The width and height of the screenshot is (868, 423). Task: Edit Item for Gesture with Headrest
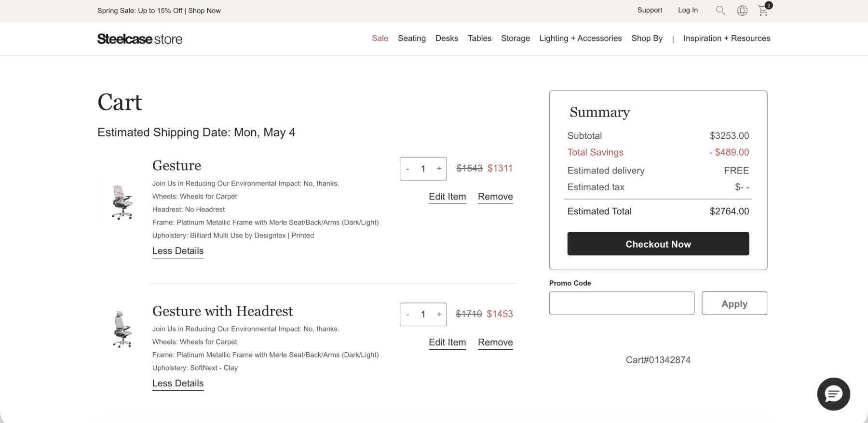(448, 342)
